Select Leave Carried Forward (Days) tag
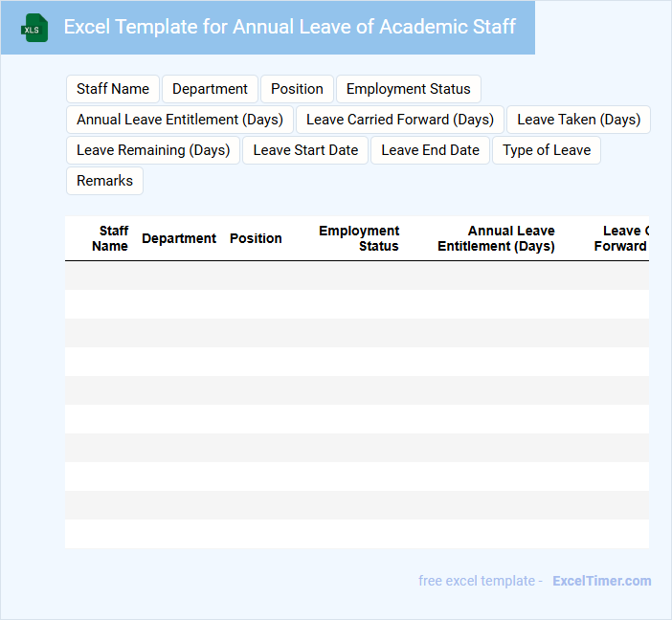This screenshot has height=620, width=672. coord(399,120)
